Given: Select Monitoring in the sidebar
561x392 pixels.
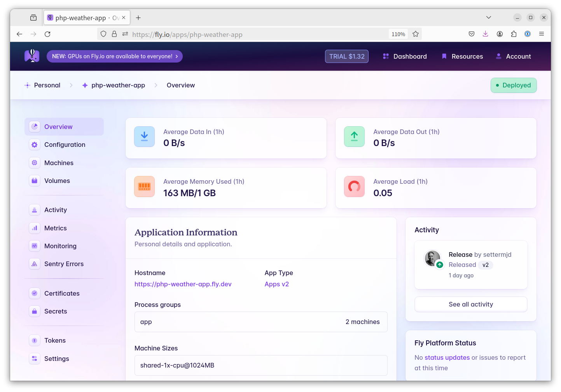Looking at the screenshot, I should pos(64,246).
